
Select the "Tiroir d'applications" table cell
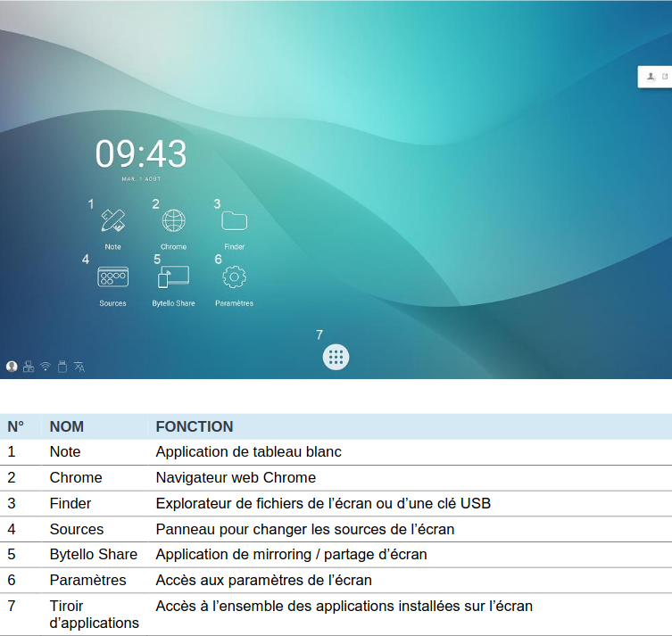click(x=94, y=615)
